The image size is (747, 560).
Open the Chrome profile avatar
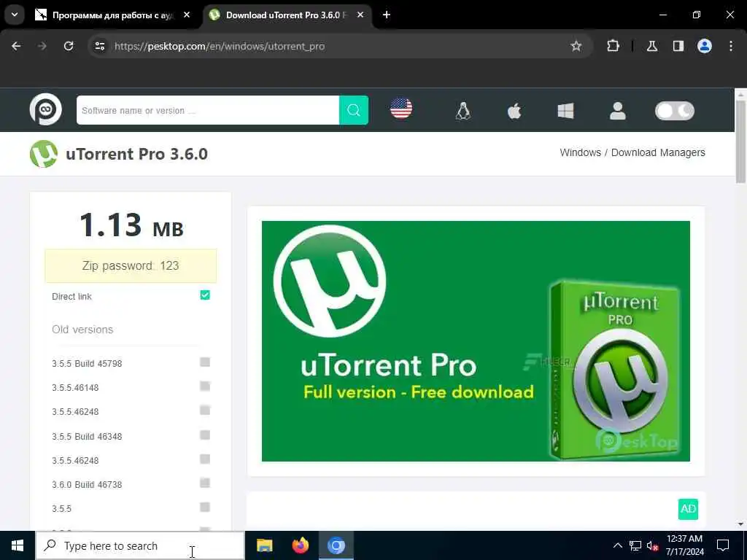click(704, 46)
